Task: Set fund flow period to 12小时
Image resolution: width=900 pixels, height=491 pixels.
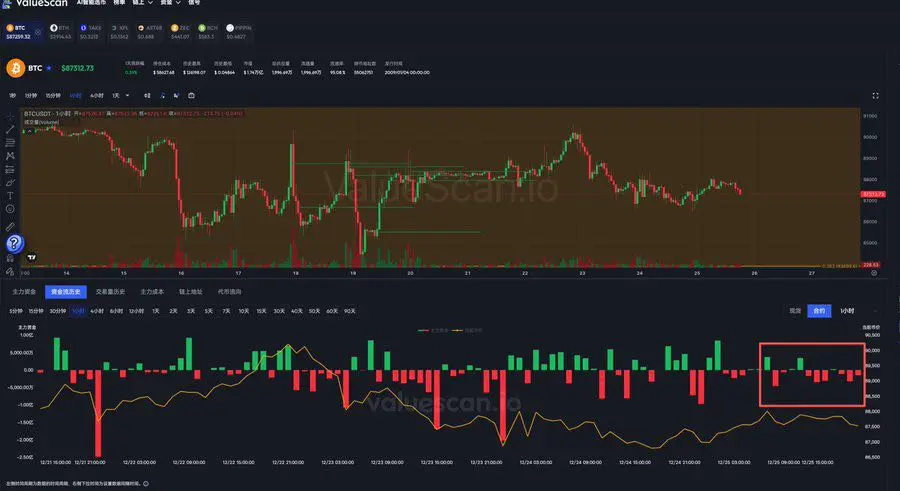Action: [x=136, y=311]
